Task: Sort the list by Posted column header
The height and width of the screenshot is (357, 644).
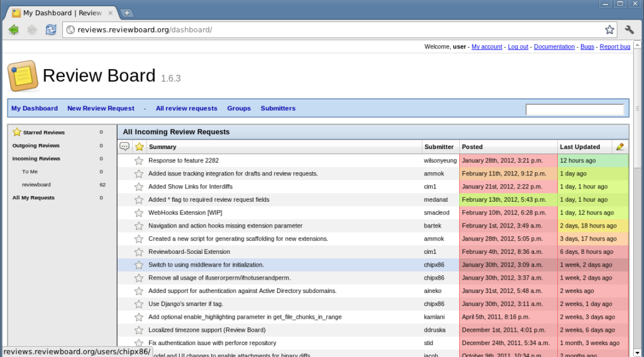Action: (x=472, y=146)
